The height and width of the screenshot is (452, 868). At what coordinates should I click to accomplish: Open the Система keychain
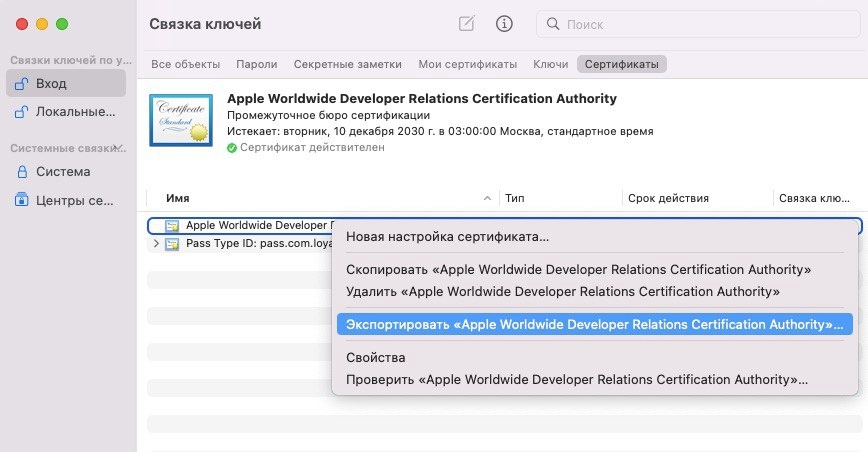point(66,172)
